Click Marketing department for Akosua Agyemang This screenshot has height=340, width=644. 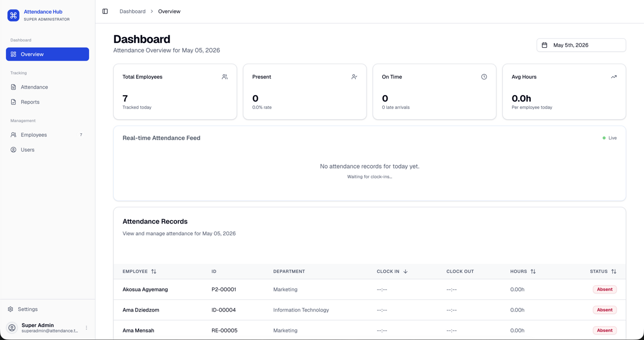tap(286, 290)
